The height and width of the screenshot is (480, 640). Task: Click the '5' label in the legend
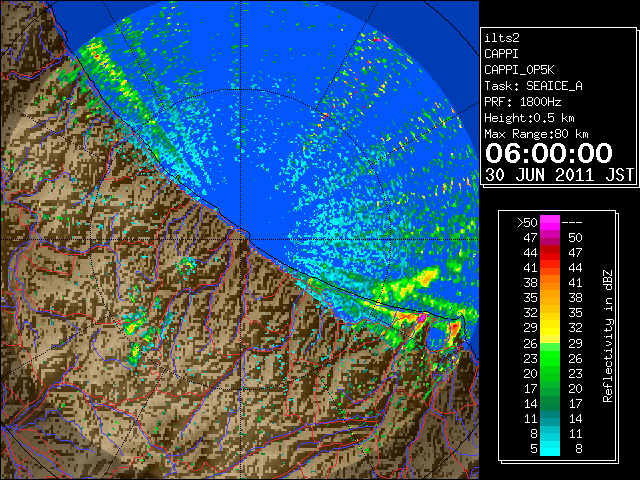(534, 449)
